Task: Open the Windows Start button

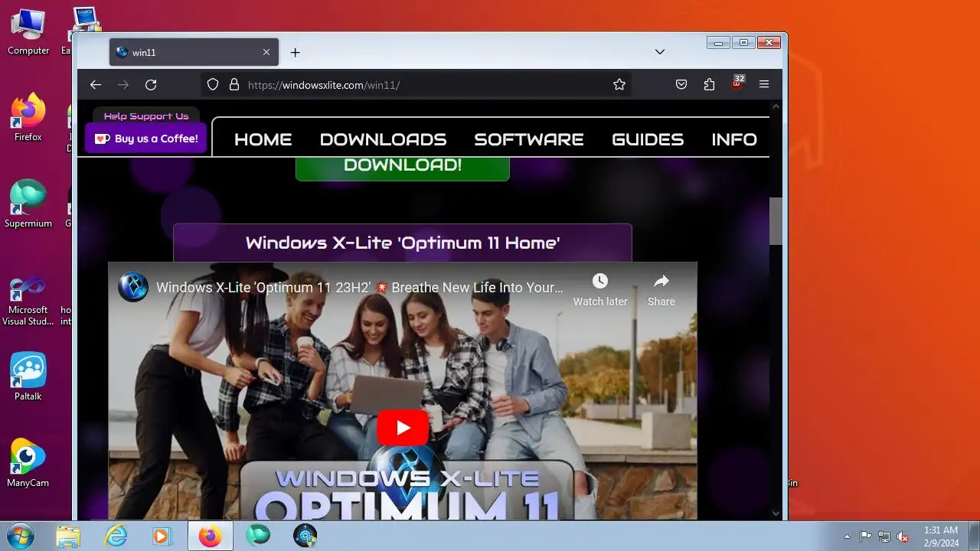Action: coord(20,536)
